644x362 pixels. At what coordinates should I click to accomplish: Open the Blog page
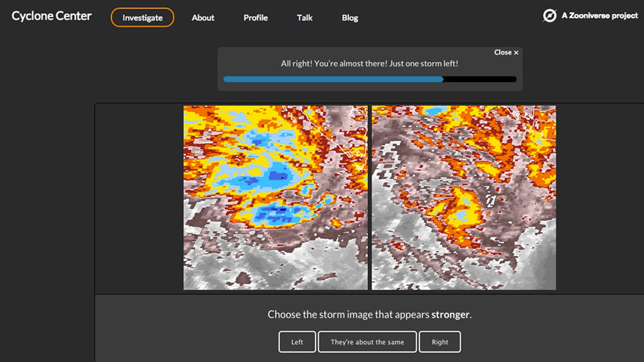[350, 18]
